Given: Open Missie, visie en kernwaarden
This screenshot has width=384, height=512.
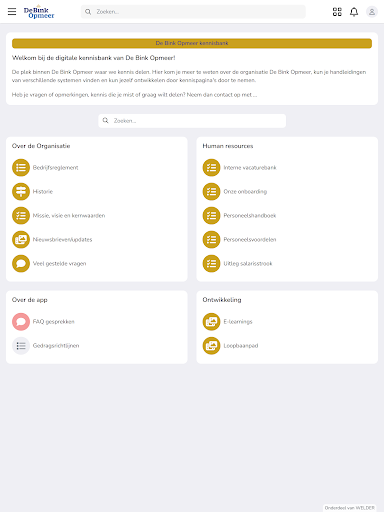Looking at the screenshot, I should pyautogui.click(x=69, y=216).
